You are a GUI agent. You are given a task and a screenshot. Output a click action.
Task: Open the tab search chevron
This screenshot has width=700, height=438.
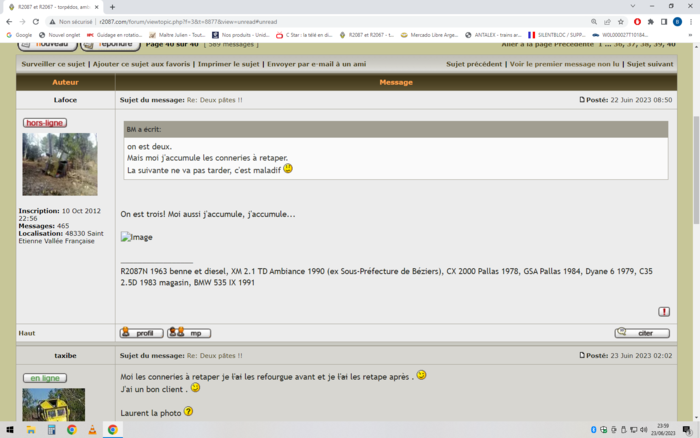(x=633, y=6)
